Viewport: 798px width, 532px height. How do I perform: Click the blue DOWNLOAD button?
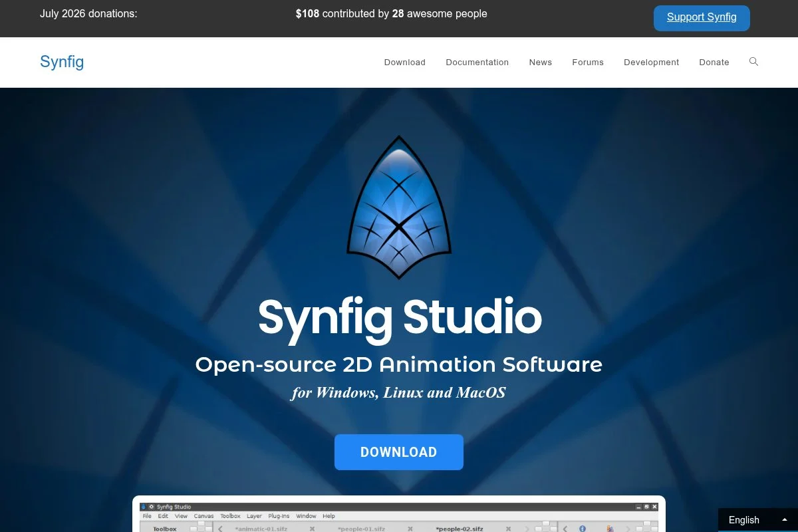(x=399, y=452)
